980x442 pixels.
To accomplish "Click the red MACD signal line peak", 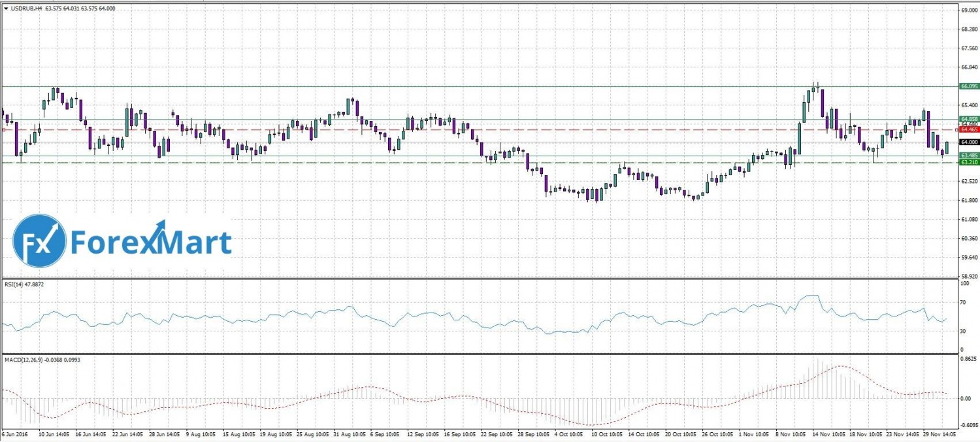I will [840, 366].
